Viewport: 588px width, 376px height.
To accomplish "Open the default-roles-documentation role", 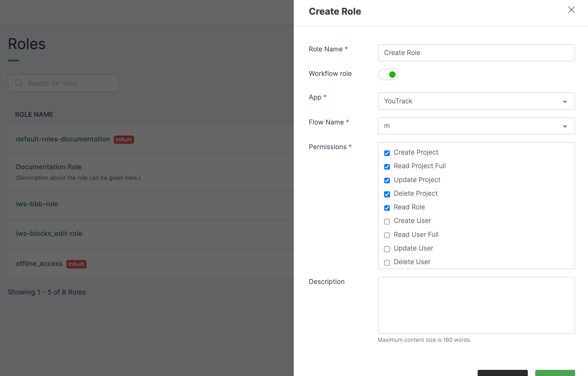I will 63,139.
